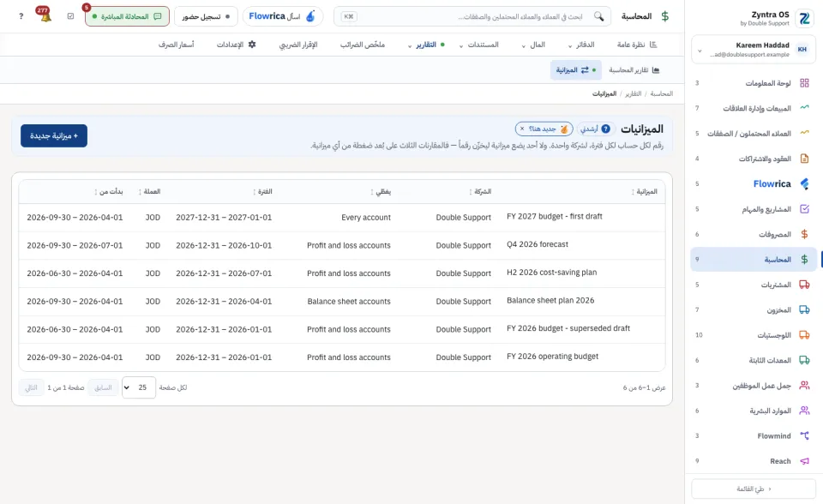Open FY 2027 budget - first draft
Image resolution: width=823 pixels, height=504 pixels.
(555, 216)
